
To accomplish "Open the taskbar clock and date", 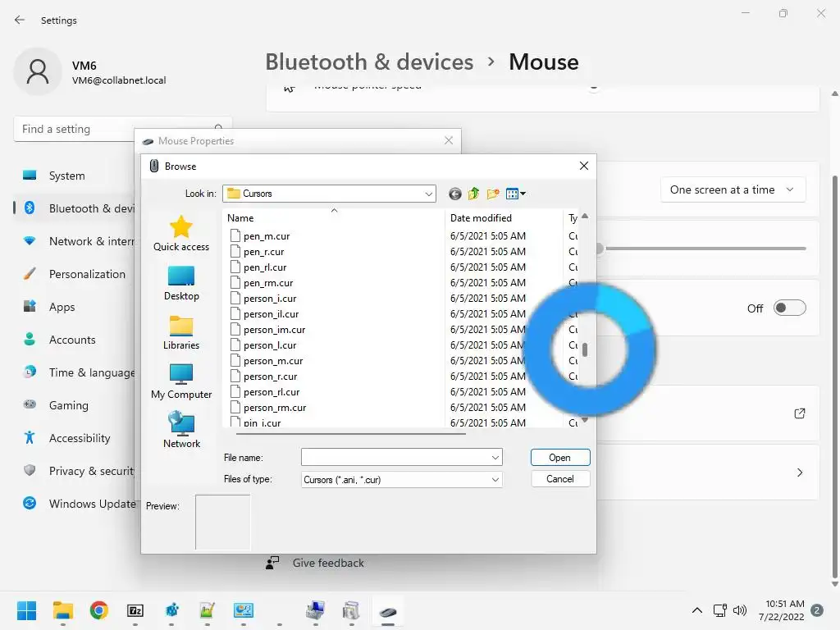I will 782,610.
